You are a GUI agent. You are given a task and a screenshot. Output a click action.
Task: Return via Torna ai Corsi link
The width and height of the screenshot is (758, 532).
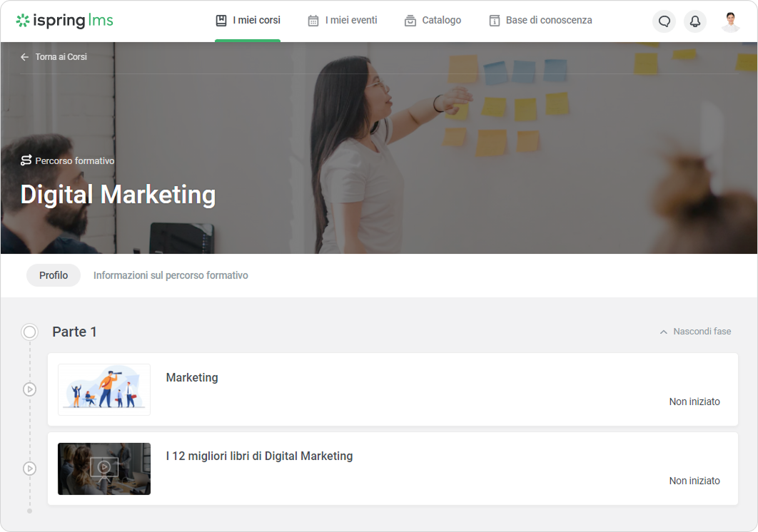tap(61, 57)
